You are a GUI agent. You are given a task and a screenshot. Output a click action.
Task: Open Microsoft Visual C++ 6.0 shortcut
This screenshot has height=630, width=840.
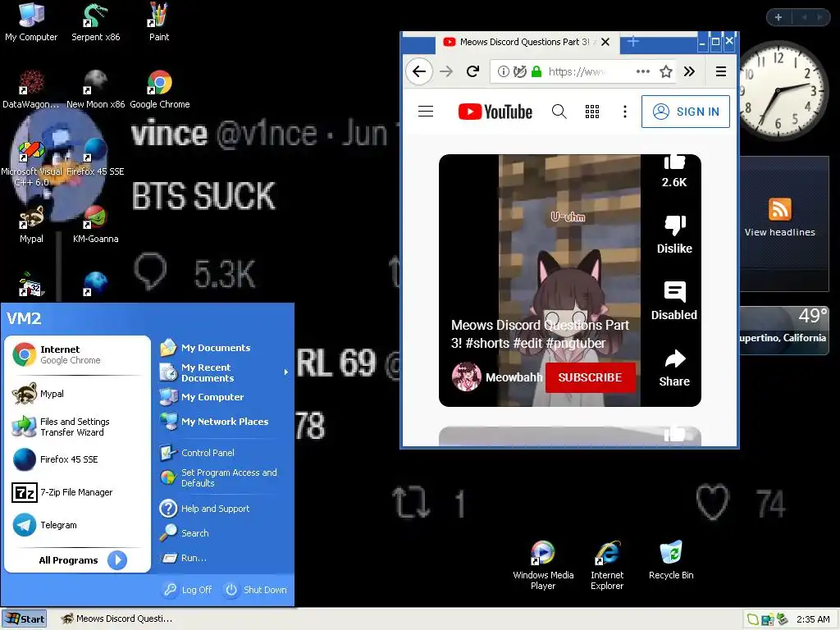click(31, 163)
